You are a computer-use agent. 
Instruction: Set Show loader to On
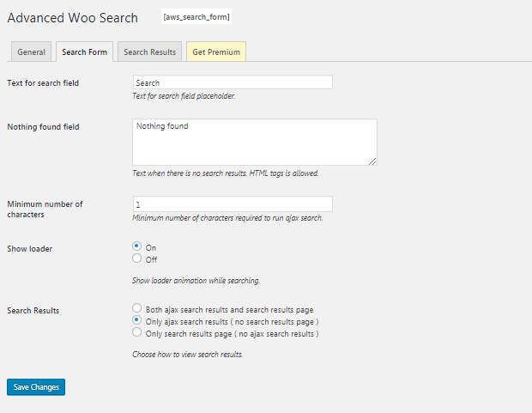tap(137, 247)
